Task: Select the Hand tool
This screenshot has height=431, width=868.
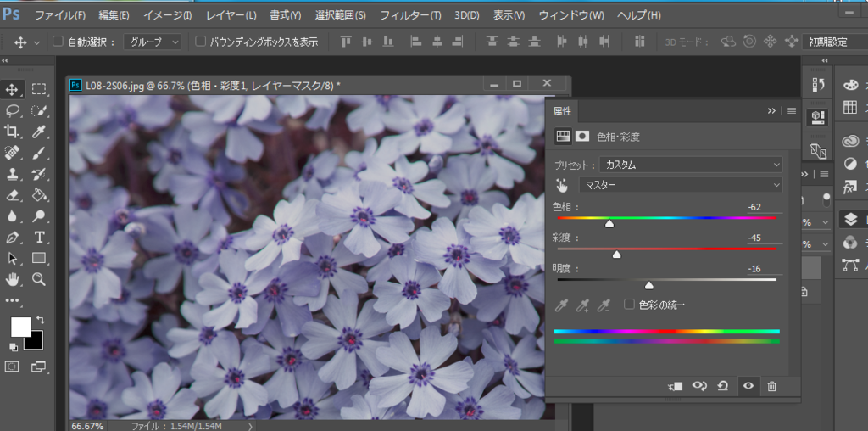Action: [x=12, y=280]
